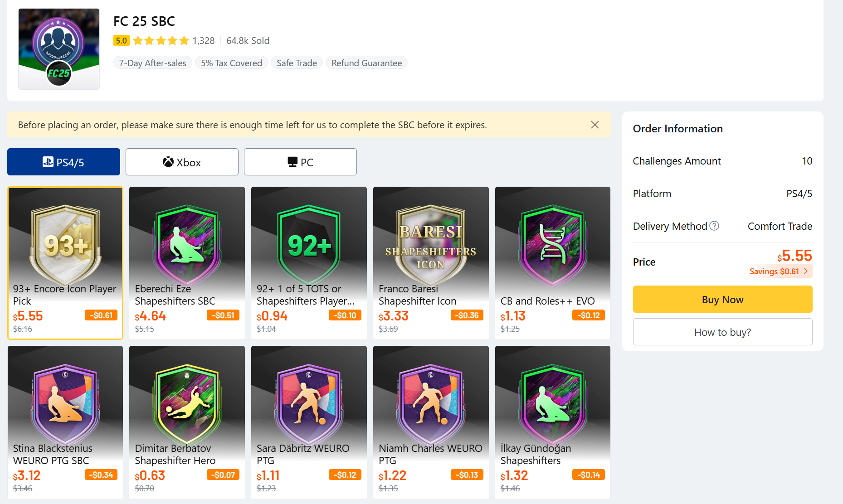Click the FC 25 SBC product thumbnail
The image size is (843, 504).
(x=59, y=49)
